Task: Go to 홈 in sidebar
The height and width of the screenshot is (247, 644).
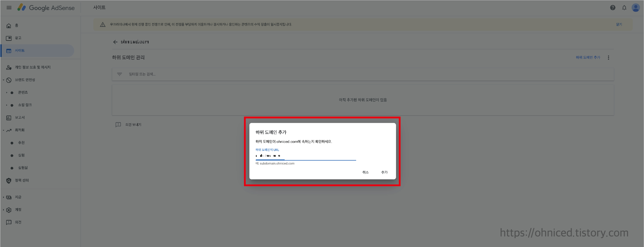Action: tap(17, 26)
